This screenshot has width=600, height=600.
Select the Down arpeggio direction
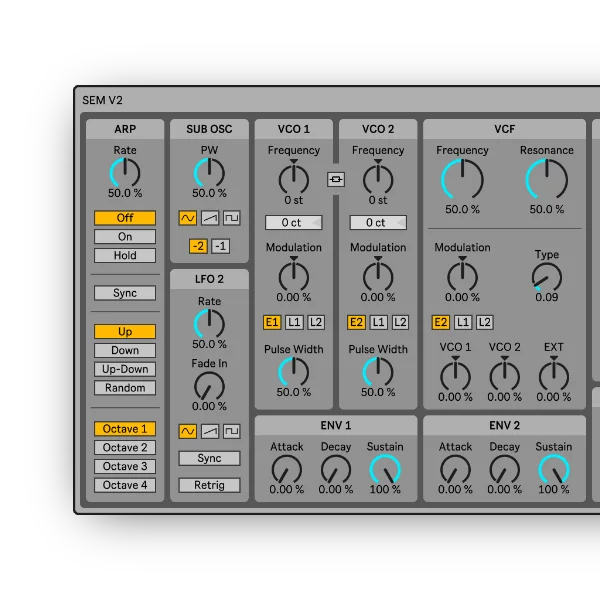[x=125, y=350]
